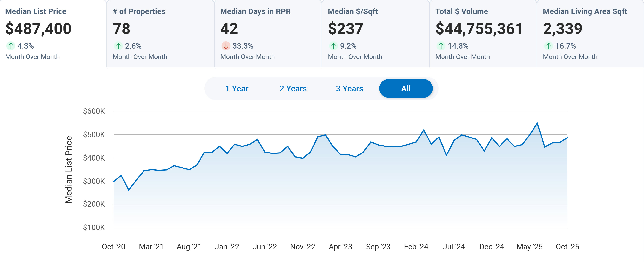Click the up arrow next to 16.7%

(x=549, y=46)
